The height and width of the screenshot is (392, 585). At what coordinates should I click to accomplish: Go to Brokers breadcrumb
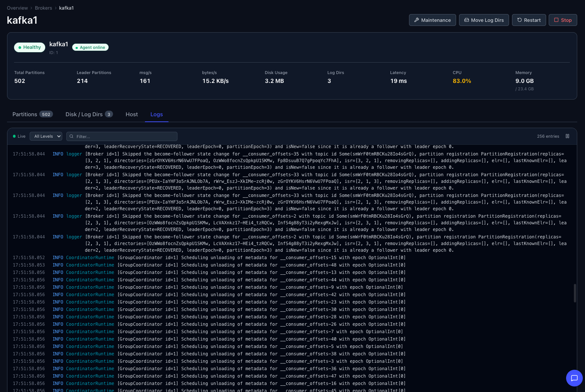43,8
